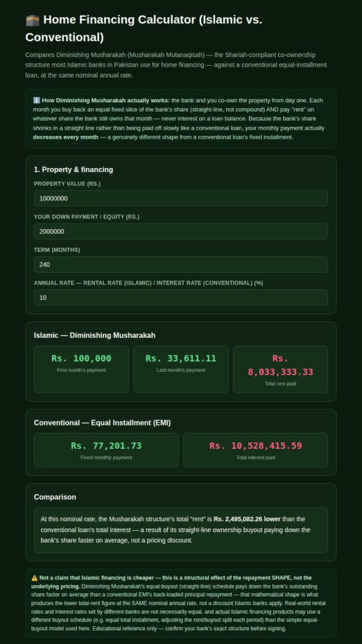Click the 'decreases every month' bold text
Viewport: 362px width, 644px height.
tap(66, 137)
